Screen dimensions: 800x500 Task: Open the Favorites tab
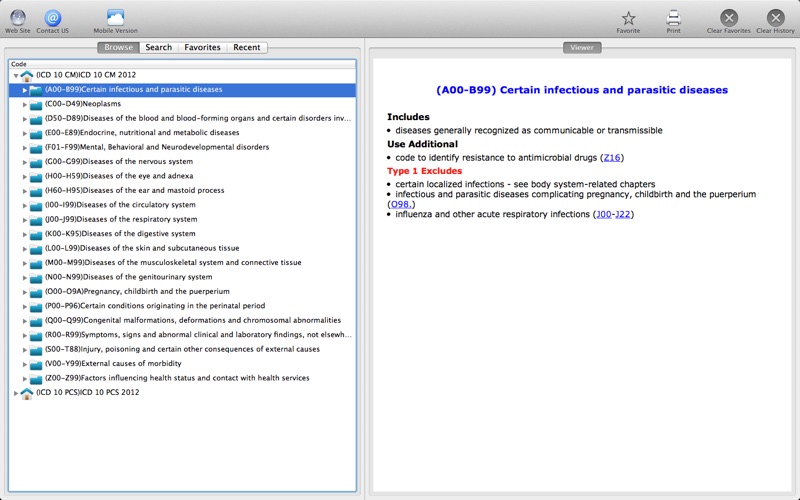coord(203,47)
